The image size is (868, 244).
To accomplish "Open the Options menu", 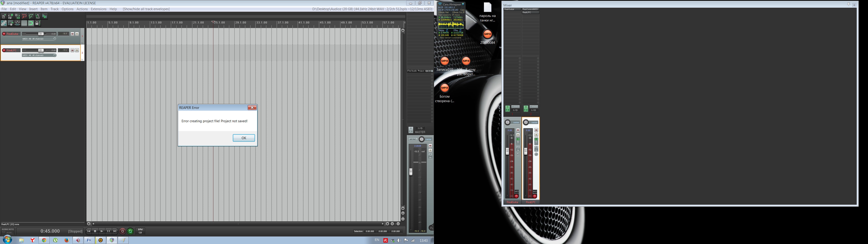I will pyautogui.click(x=67, y=9).
